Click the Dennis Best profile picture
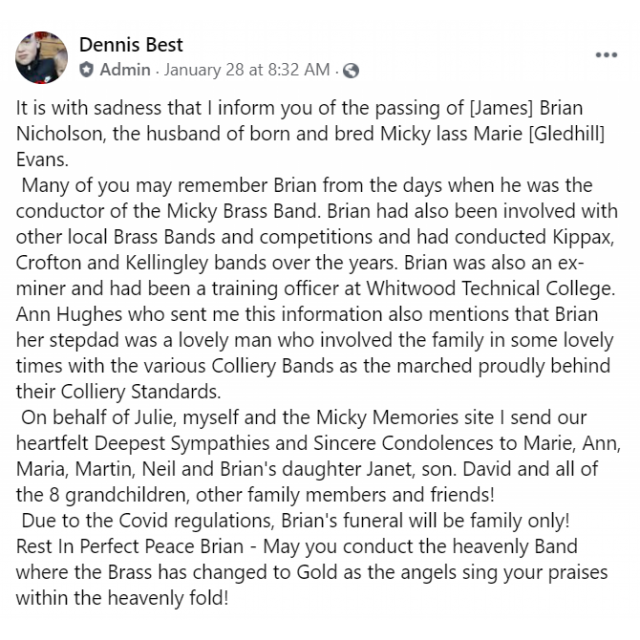 (41, 57)
